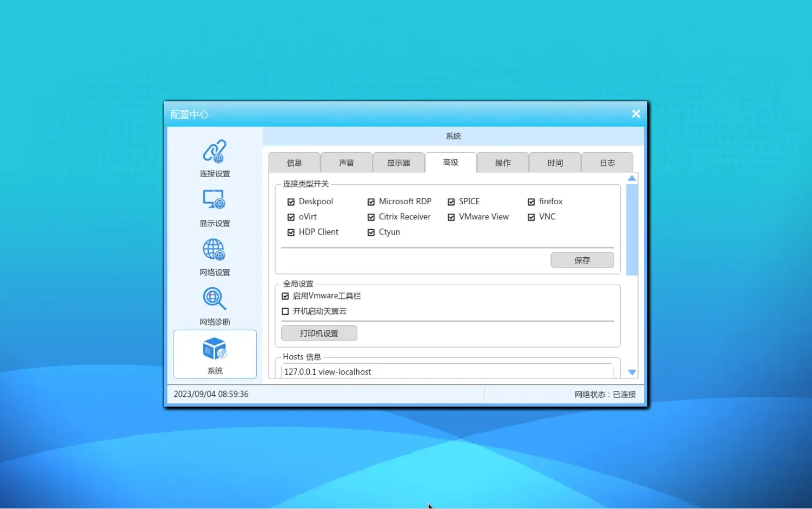Image resolution: width=812 pixels, height=509 pixels.
Task: Disable 启用Vmware工具栏 option
Action: pyautogui.click(x=285, y=296)
